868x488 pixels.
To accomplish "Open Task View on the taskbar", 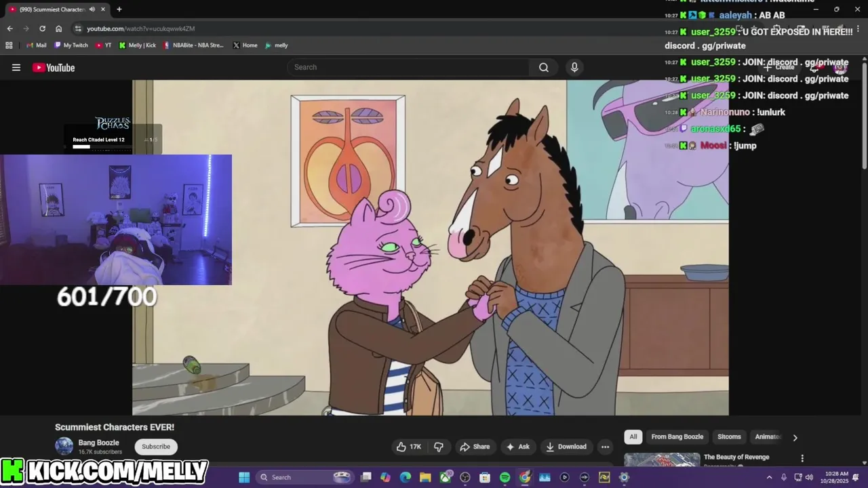I will click(366, 477).
